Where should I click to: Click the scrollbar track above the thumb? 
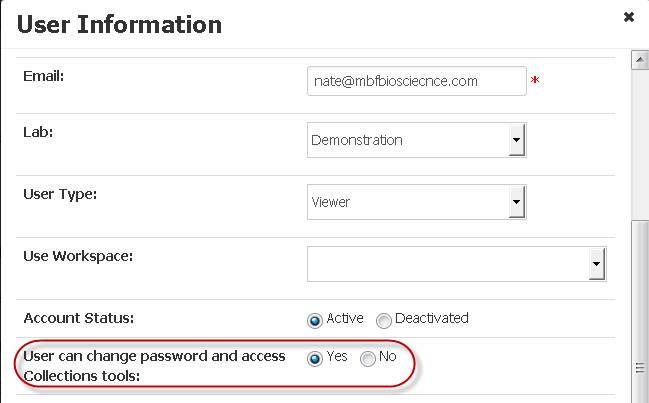640,145
